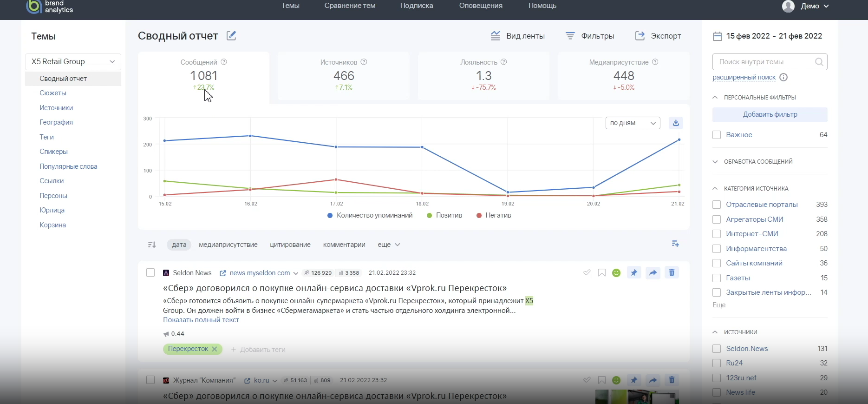
Task: Click the Поиск внутри темы search field
Action: (x=764, y=62)
